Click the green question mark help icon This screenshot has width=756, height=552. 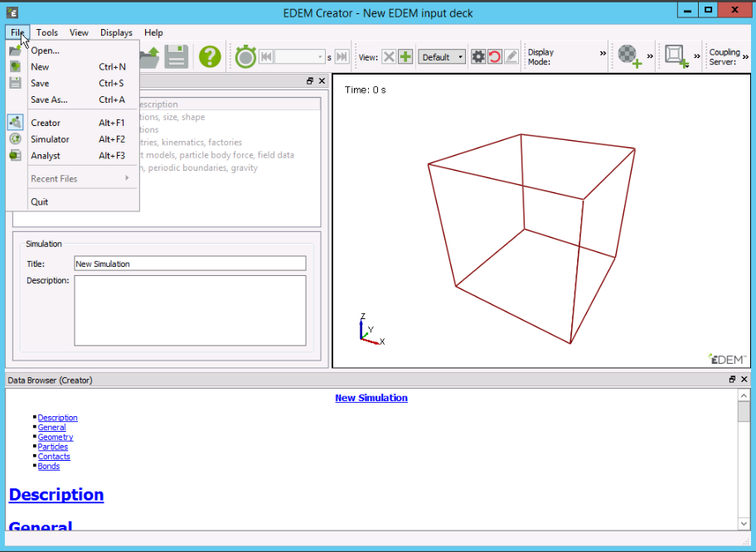[210, 57]
